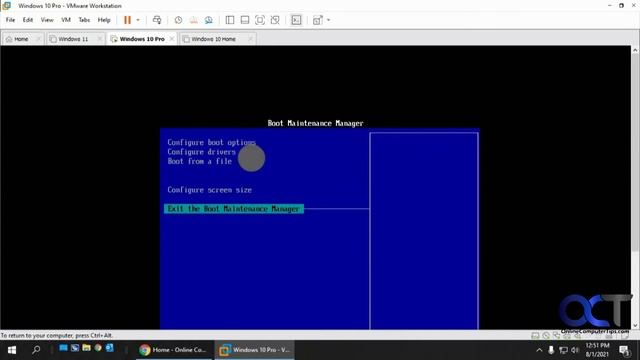Select Configure screen size
640x360 pixels.
(209, 190)
